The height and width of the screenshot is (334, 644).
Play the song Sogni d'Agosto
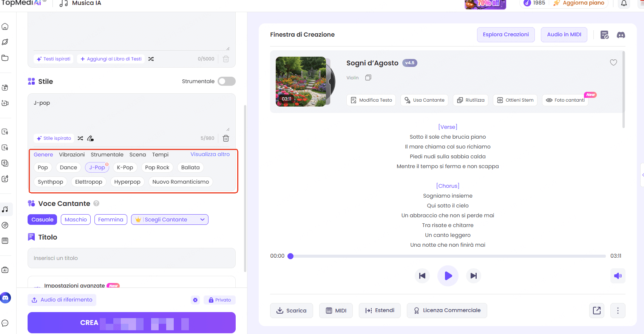click(x=448, y=276)
